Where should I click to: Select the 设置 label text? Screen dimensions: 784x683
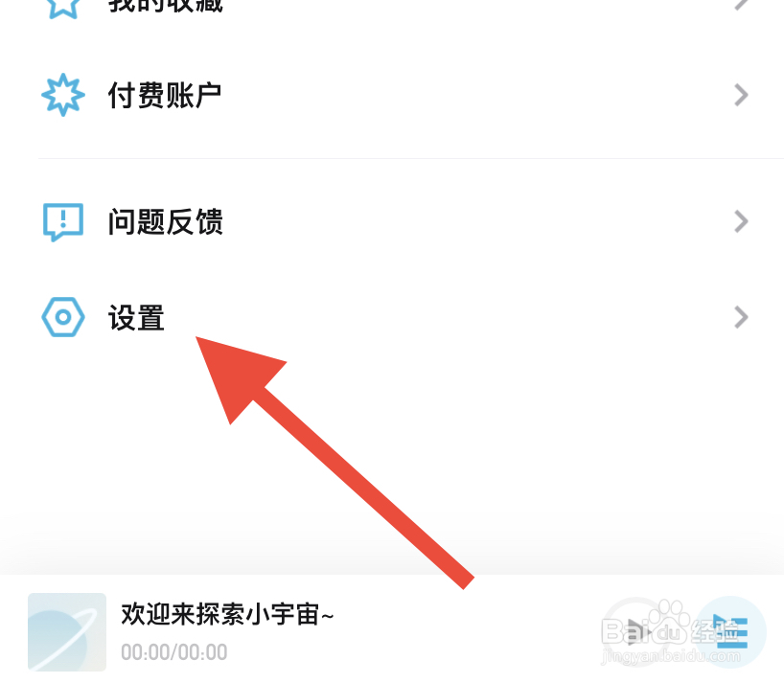136,318
